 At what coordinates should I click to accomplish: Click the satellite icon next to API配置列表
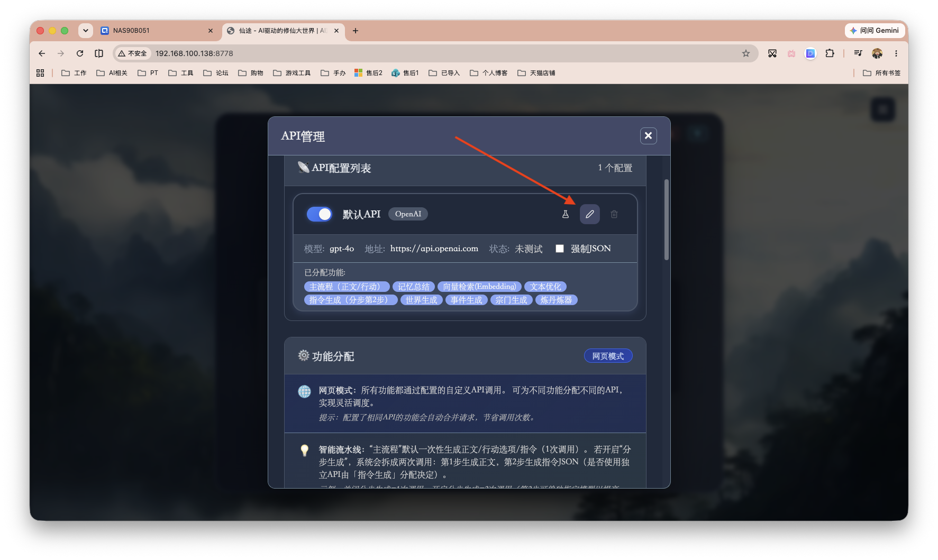coord(303,168)
